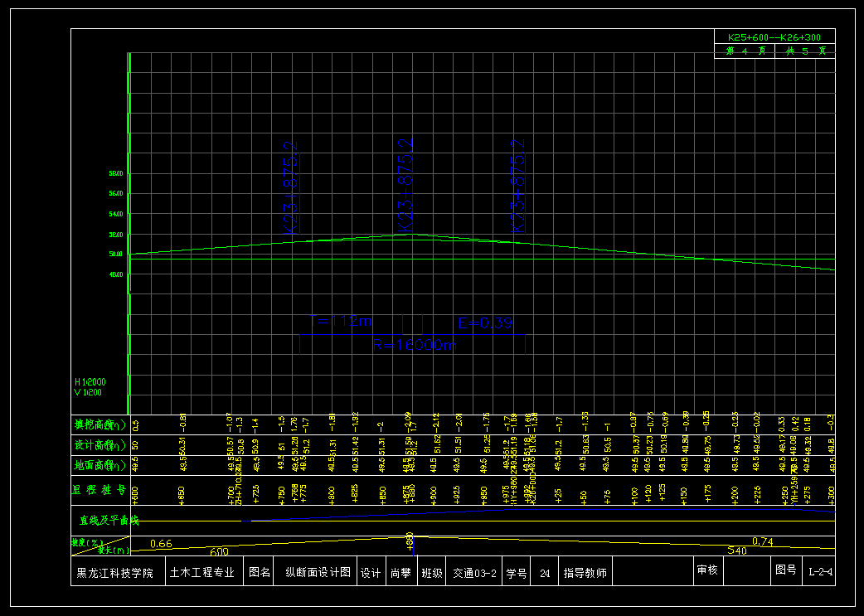
Task: Select the H 1:2000 horizontal scale label
Action: point(90,382)
